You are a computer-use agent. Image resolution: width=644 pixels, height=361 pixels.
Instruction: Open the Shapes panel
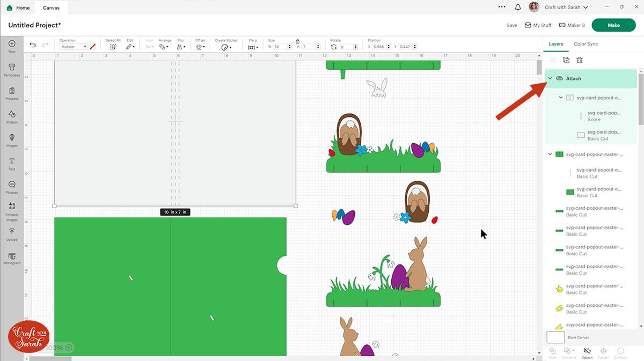[12, 116]
